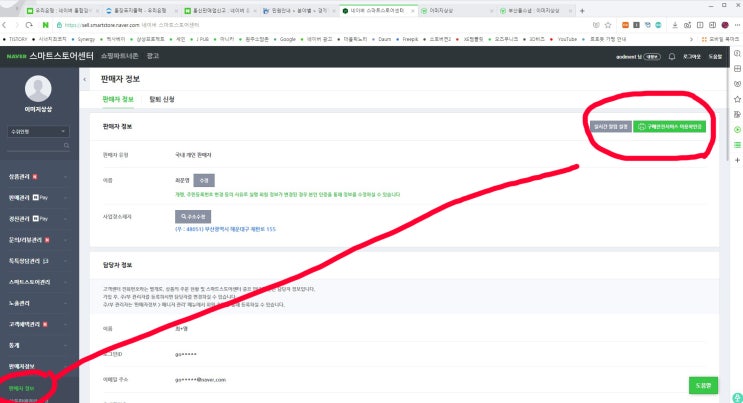Image resolution: width=743 pixels, height=403 pixels.
Task: Click the gray button left of the green service button
Action: (611, 127)
